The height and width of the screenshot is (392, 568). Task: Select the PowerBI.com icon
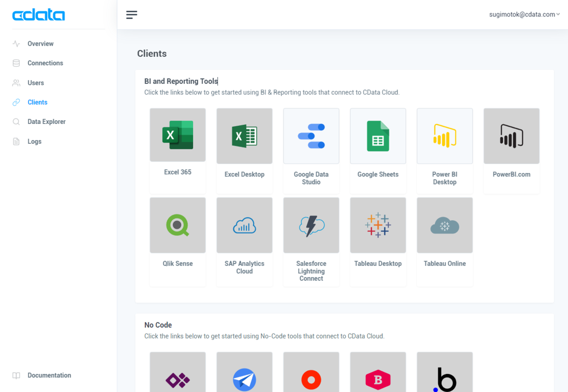click(511, 136)
